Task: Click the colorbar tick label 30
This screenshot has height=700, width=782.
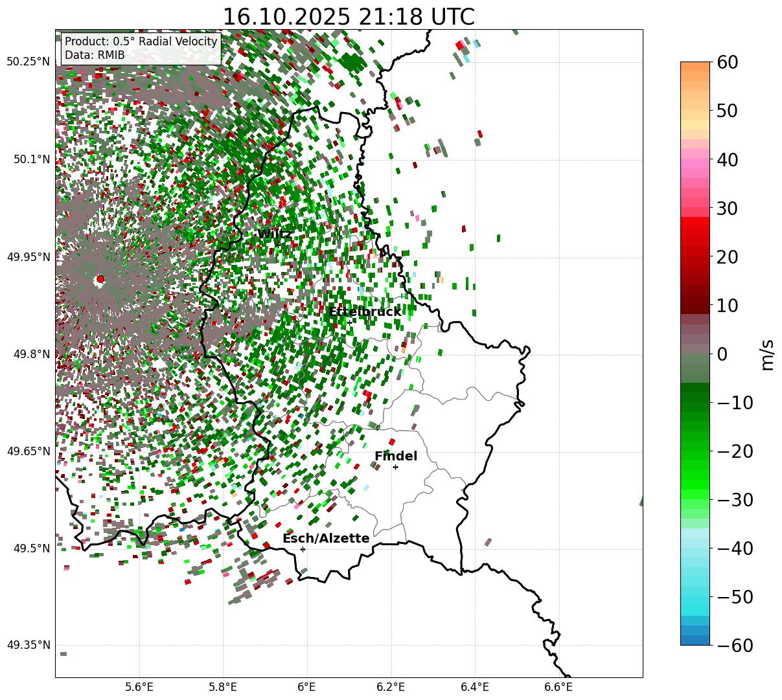Action: point(728,208)
